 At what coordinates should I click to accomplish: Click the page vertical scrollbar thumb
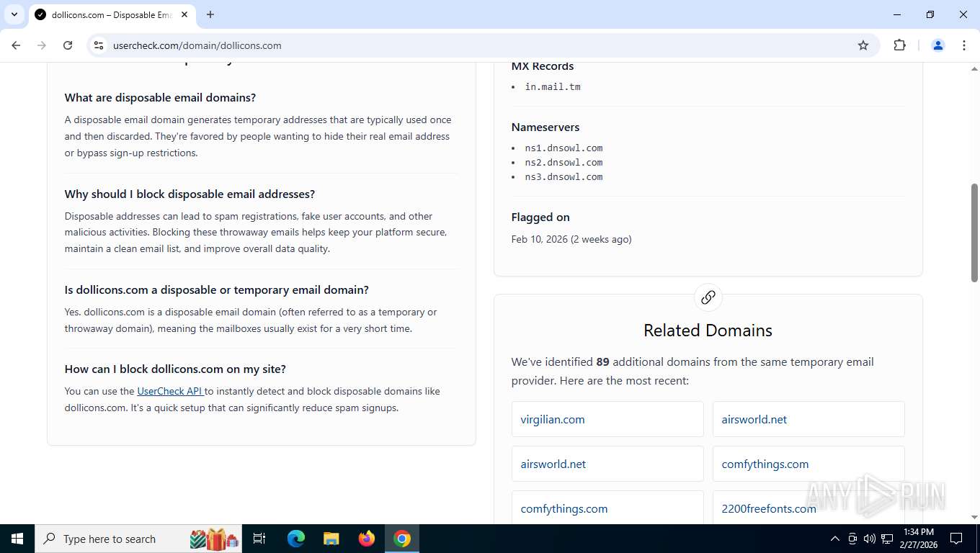(974, 232)
